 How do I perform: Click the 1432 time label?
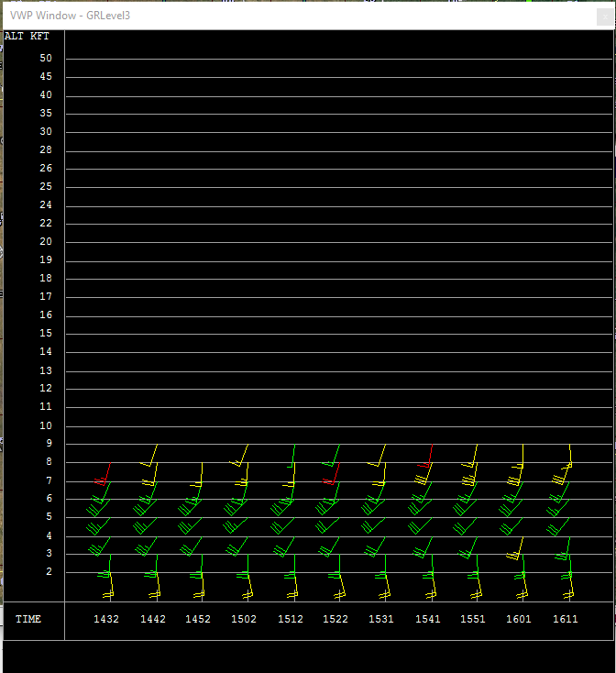(x=106, y=620)
